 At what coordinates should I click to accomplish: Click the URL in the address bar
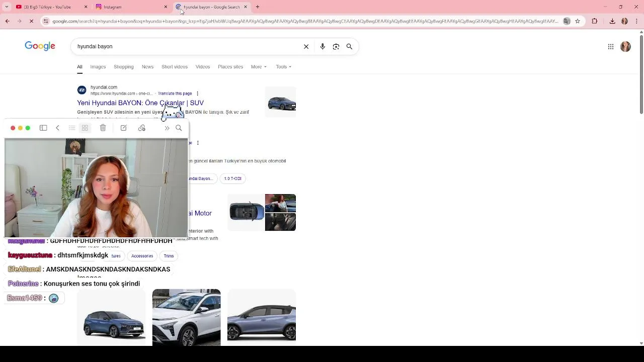click(x=305, y=21)
